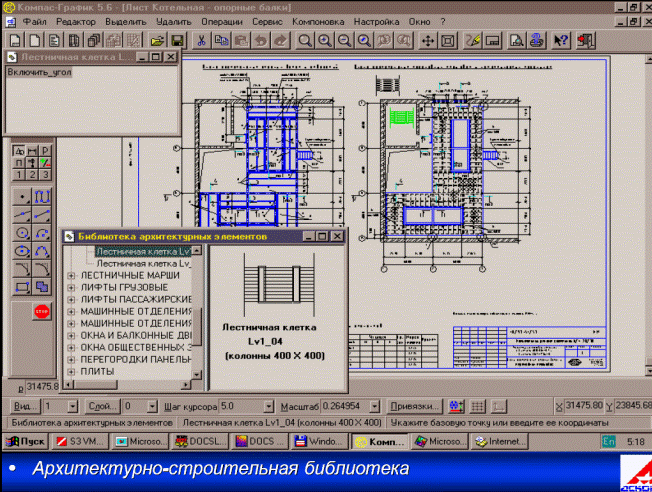Select the Circle drawing tool

point(22,233)
